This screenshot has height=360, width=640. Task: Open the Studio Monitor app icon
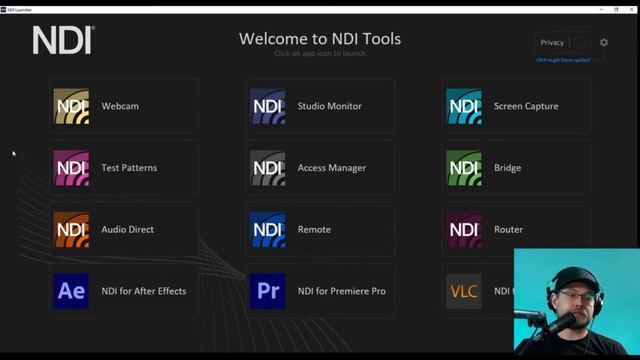pos(268,106)
